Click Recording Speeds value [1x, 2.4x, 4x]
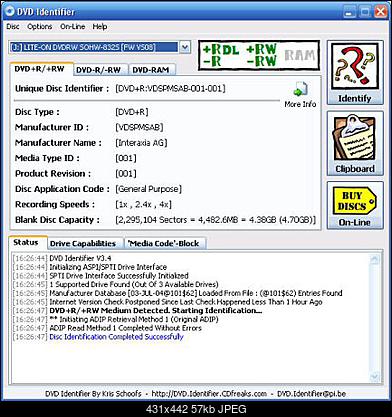Screen dimensions: 392x417 coord(143,204)
